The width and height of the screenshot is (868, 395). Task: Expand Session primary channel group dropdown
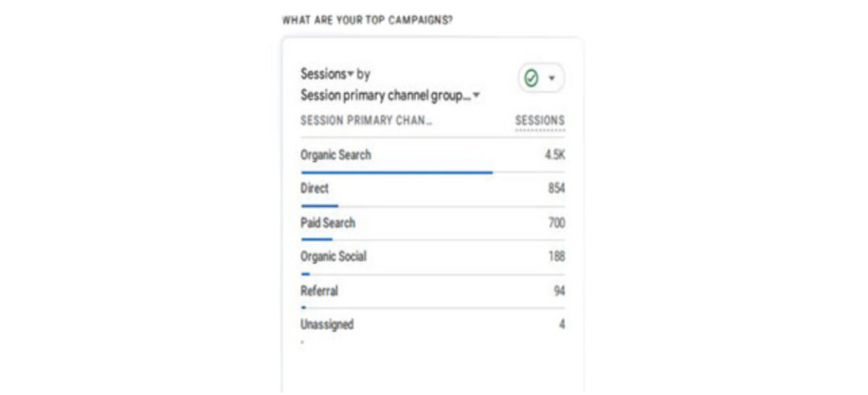coord(391,96)
